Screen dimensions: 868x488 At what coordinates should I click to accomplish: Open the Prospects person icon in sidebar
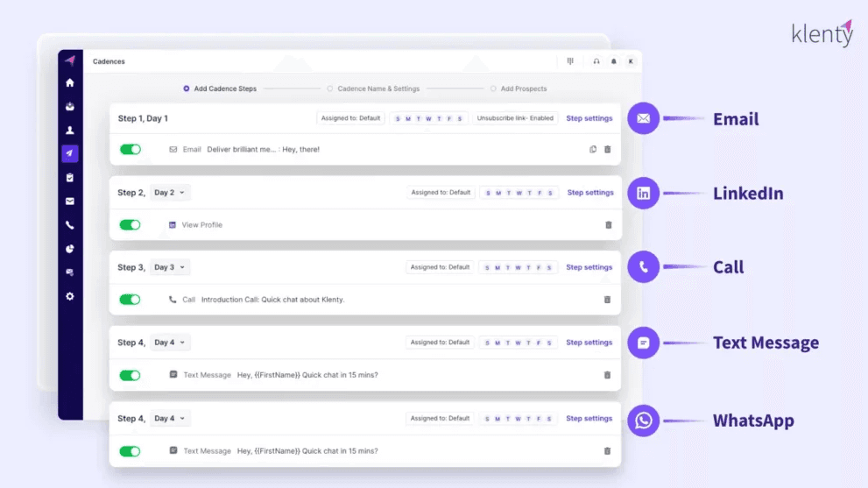click(70, 131)
